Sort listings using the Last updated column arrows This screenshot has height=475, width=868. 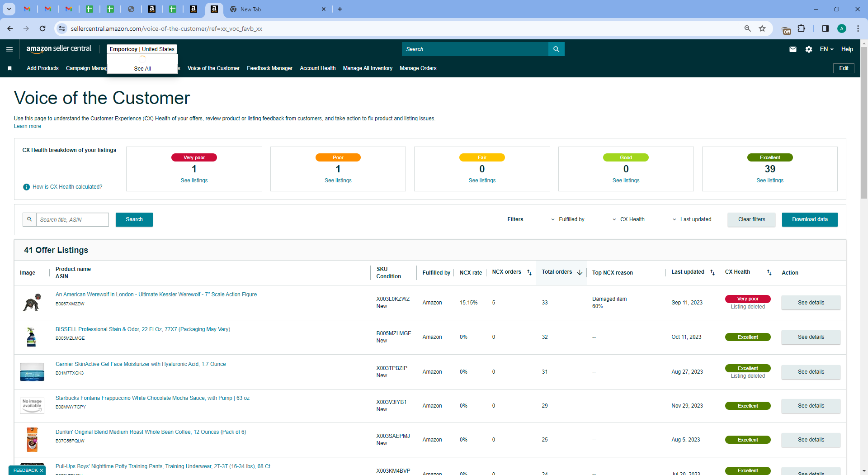(x=712, y=272)
